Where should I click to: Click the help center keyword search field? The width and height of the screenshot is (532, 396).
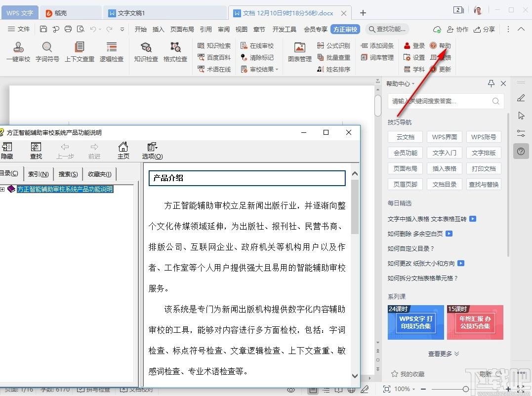(446, 101)
